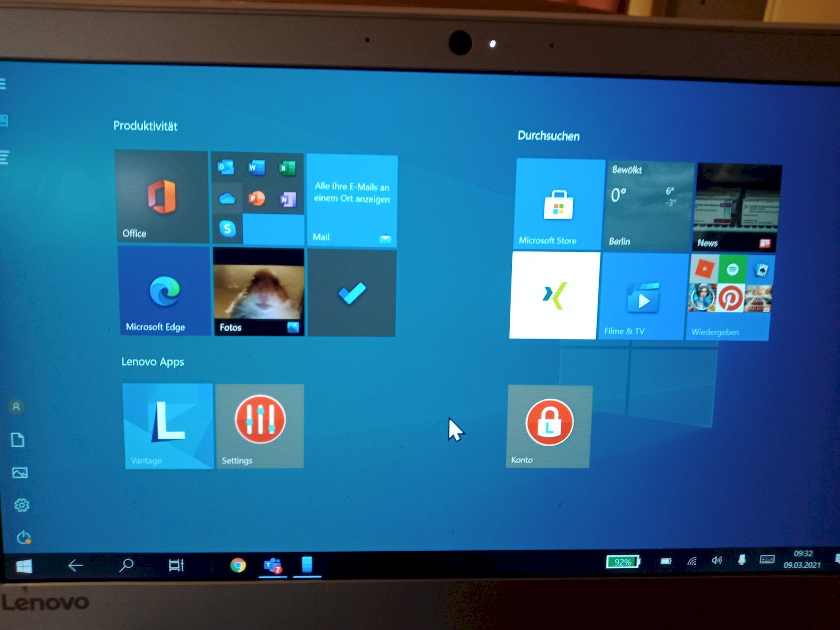Open Settings gear in the Start sidebar
The width and height of the screenshot is (840, 630).
tap(21, 505)
